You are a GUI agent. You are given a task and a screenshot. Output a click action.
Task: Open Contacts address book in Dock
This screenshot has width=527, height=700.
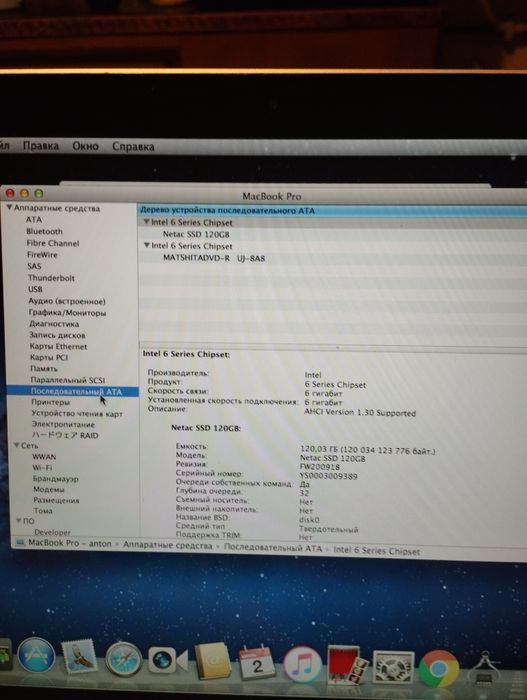[x=213, y=661]
